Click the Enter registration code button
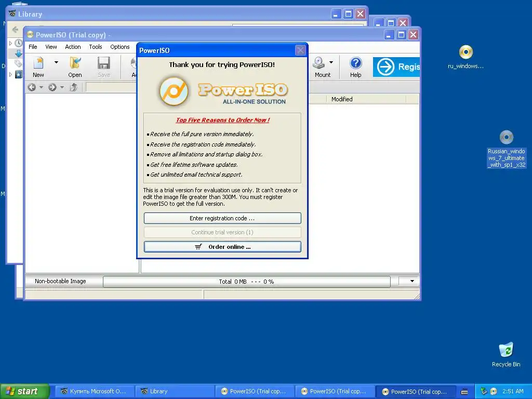The height and width of the screenshot is (399, 532). pyautogui.click(x=222, y=218)
